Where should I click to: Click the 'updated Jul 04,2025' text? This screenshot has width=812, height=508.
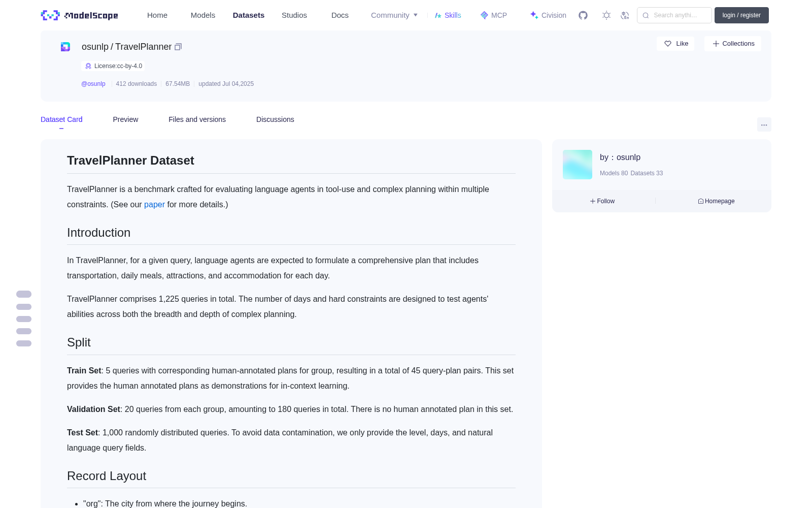pos(226,84)
